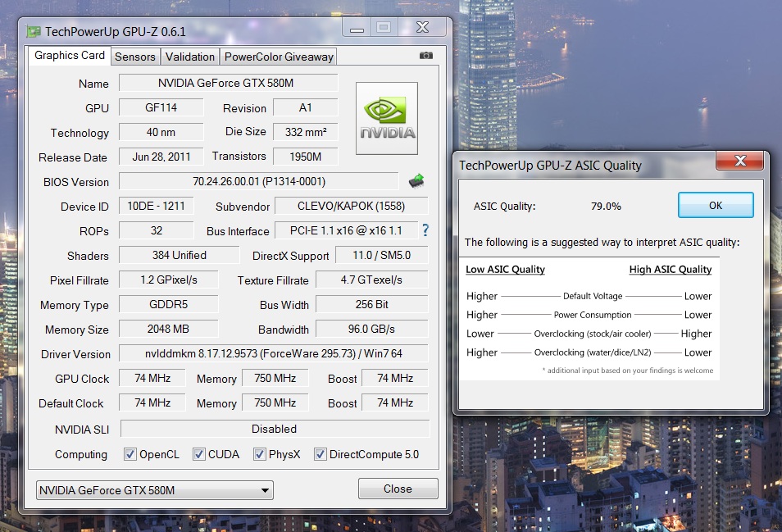Image resolution: width=782 pixels, height=532 pixels.
Task: Click the Transistors field 1950M
Action: [x=305, y=157]
